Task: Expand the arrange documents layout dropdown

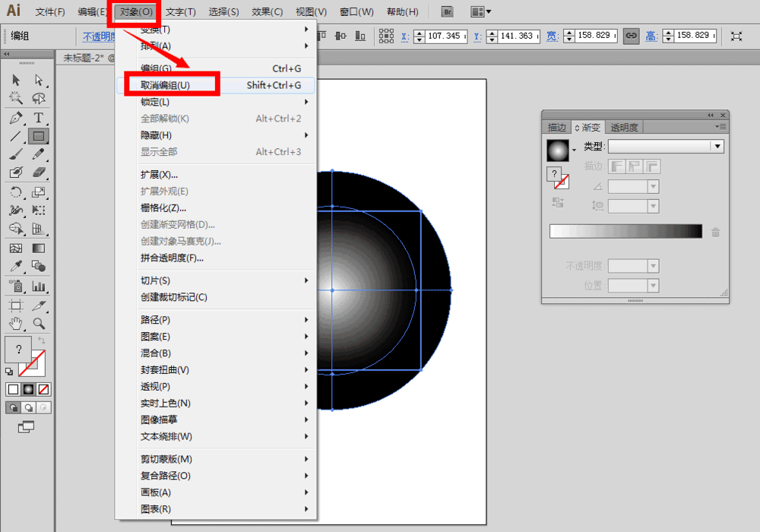Action: (x=480, y=12)
